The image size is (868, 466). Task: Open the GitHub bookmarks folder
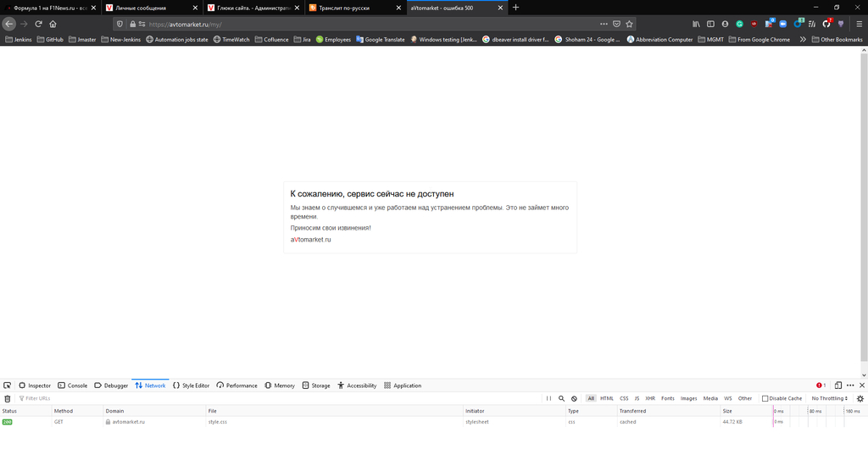pos(50,39)
